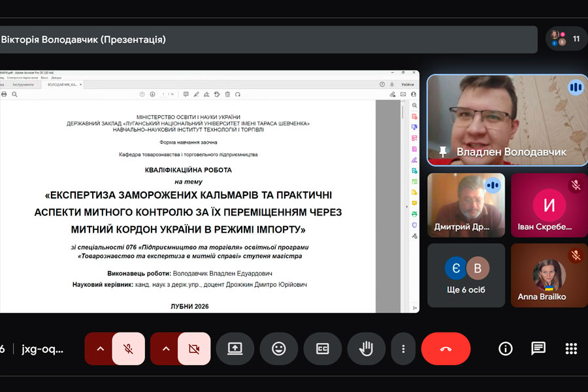588x392 pixels.
Task: Unpin Владлен Володавчик using pin icon
Action: (x=443, y=152)
